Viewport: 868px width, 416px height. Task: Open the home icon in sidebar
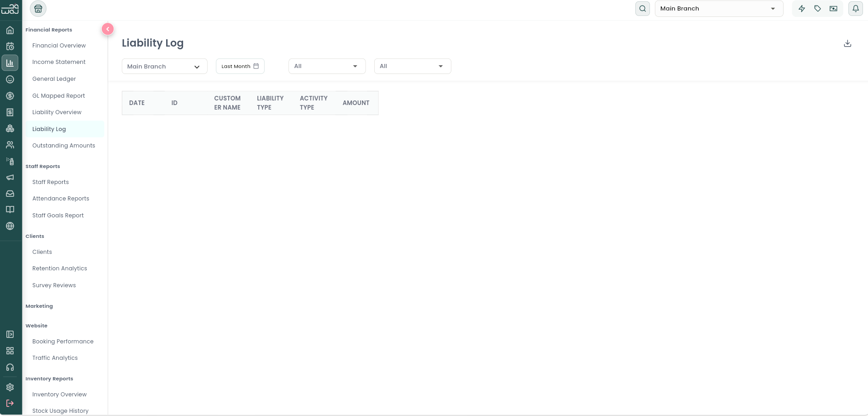click(x=10, y=30)
